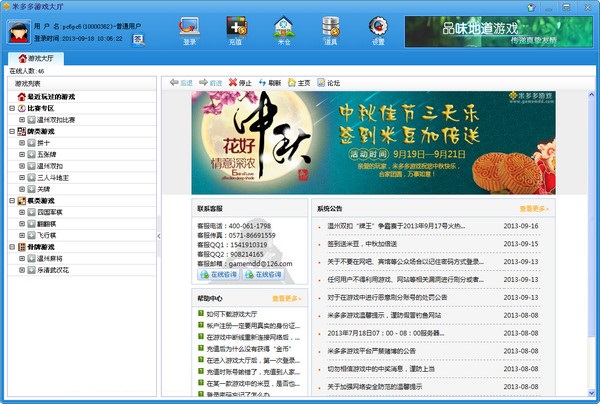Open 查看更多 in the 帮助中心 section
Viewport: 600px width, 404px height.
pyautogui.click(x=287, y=298)
